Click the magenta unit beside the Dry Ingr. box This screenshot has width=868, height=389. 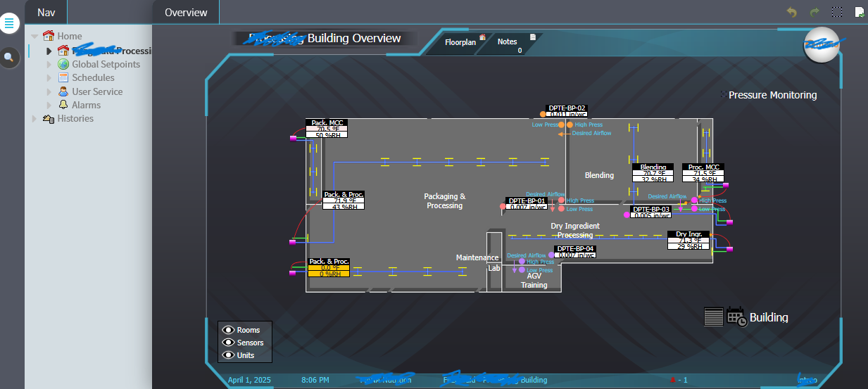click(x=730, y=248)
